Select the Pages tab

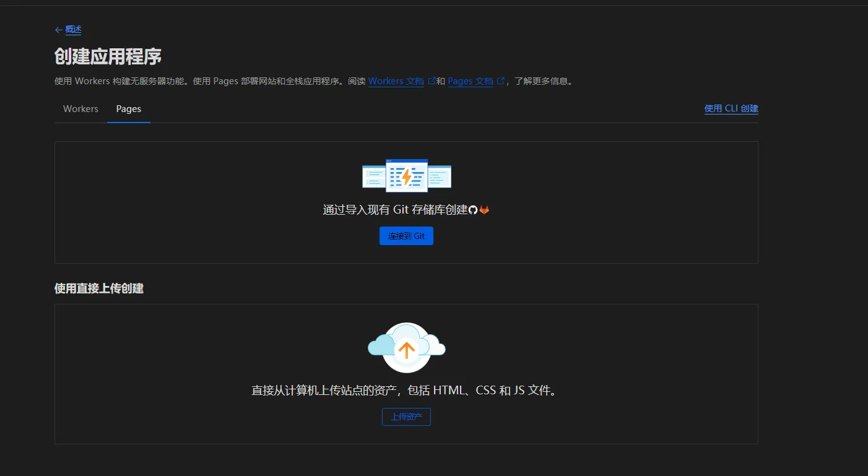(x=129, y=109)
